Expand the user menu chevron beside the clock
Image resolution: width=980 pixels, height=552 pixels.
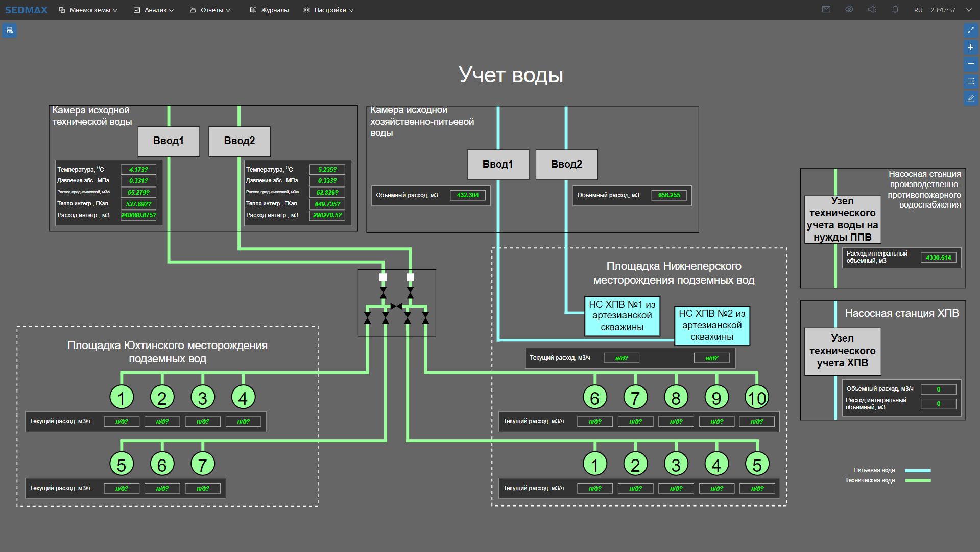968,10
